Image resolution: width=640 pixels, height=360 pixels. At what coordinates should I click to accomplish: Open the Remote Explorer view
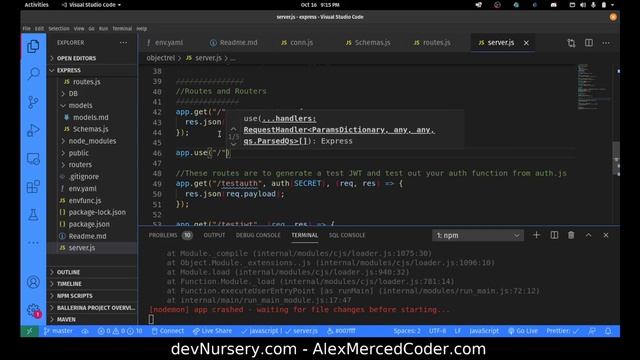click(33, 158)
